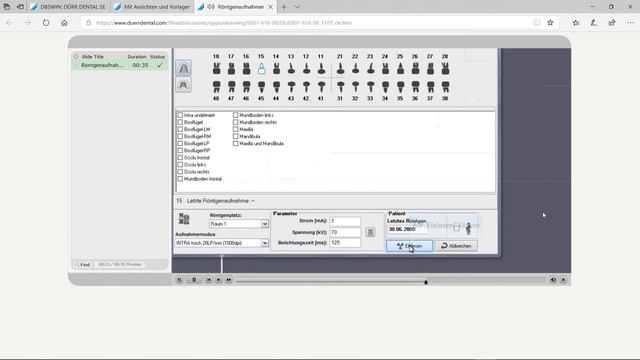This screenshot has height=360, width=640.
Task: Select lower tooth 46 icon
Action: coord(246,87)
